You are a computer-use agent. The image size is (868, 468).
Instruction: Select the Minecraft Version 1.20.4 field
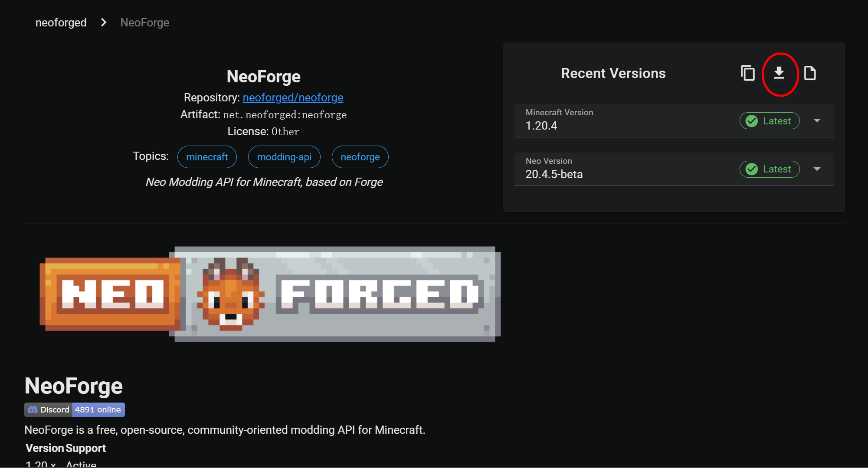(x=674, y=120)
